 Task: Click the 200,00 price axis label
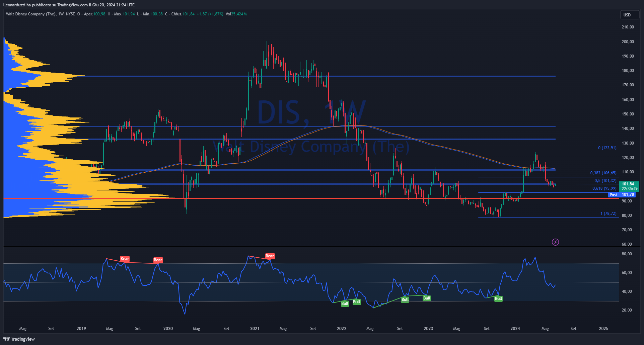pos(628,42)
